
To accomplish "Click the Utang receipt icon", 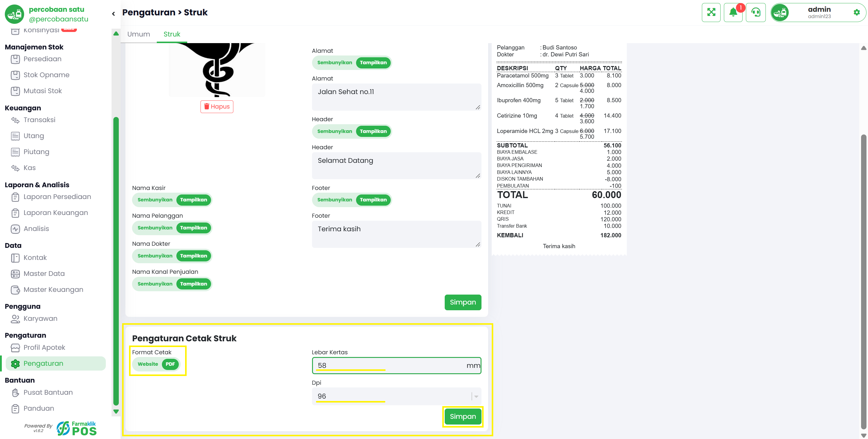I will coord(15,136).
